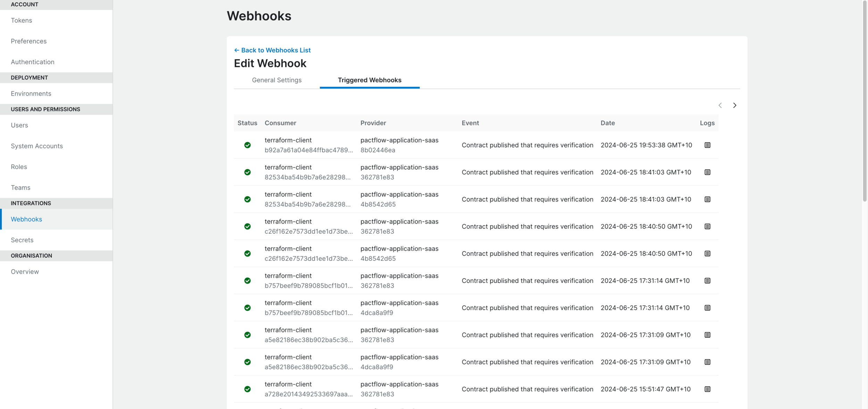This screenshot has height=409, width=868.
Task: Open logs for the 17:31:09 webhook with 4dca8a9f9
Action: click(707, 362)
